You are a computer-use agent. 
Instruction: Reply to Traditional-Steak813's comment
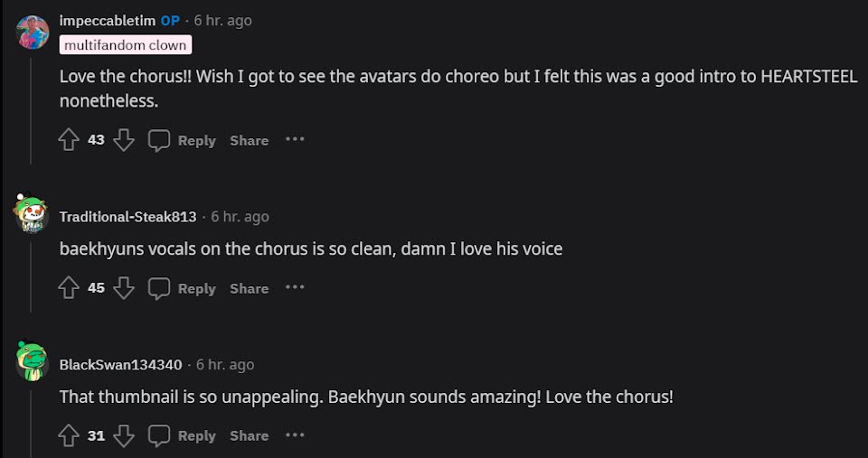[184, 288]
